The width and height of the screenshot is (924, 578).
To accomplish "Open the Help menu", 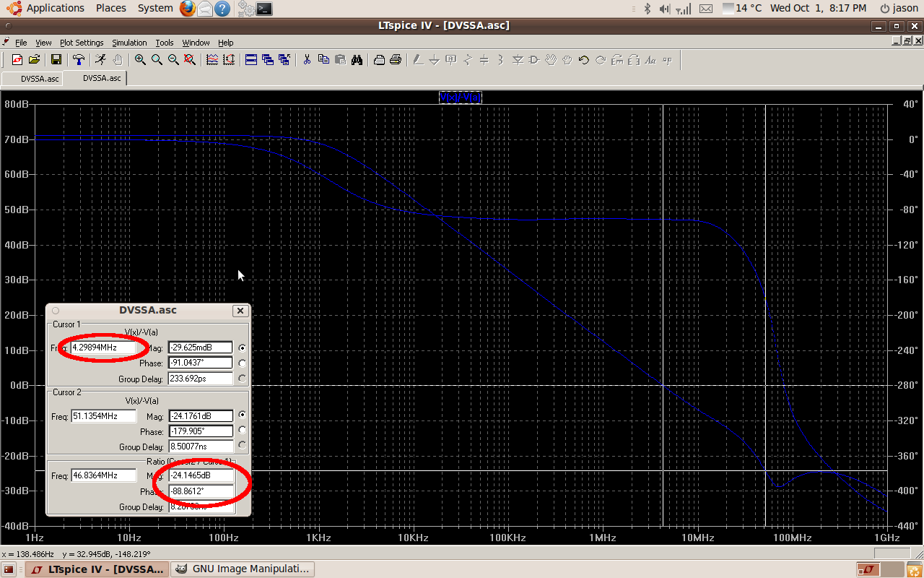I will (x=225, y=43).
